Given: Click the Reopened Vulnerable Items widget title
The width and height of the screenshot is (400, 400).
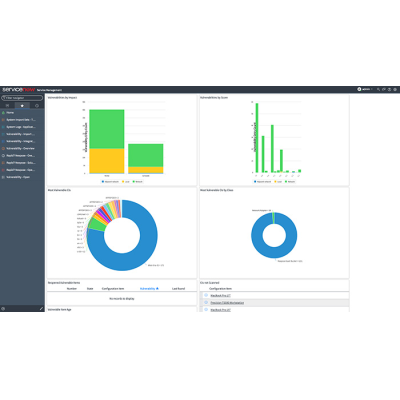Looking at the screenshot, I should click(x=64, y=283).
